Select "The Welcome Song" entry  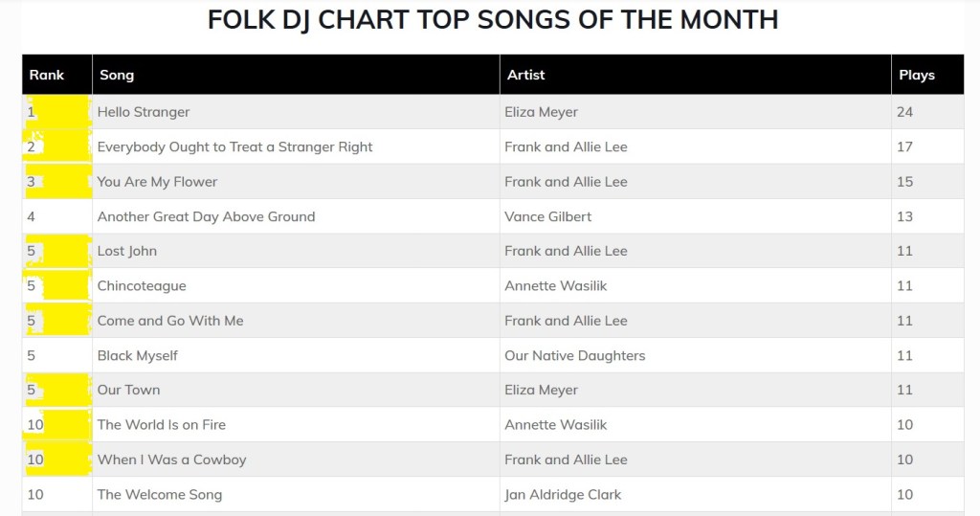tap(160, 494)
